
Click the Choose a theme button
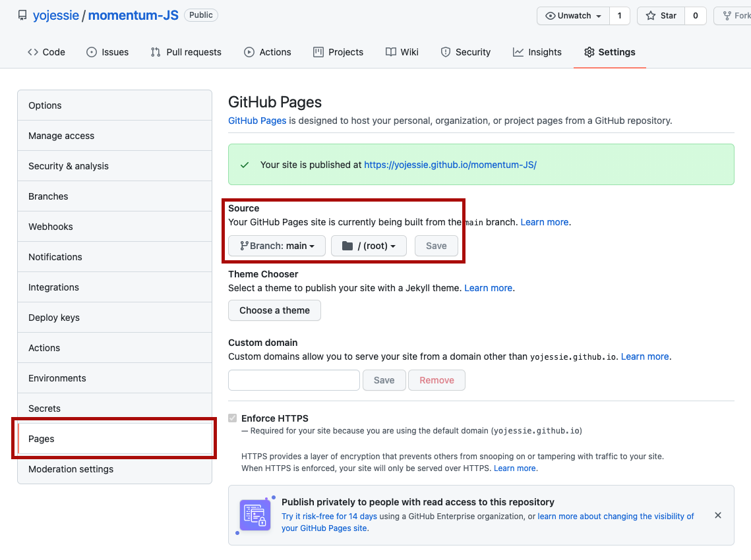point(274,310)
